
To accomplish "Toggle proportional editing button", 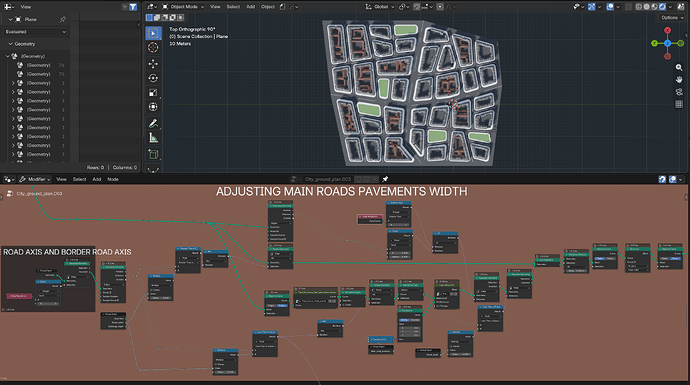I will pos(440,7).
